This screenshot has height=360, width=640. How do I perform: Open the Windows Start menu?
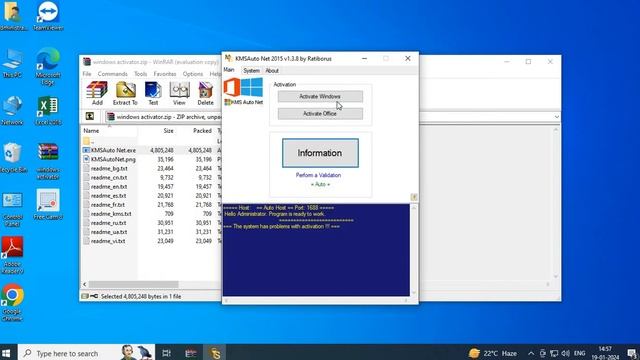pos(6,353)
